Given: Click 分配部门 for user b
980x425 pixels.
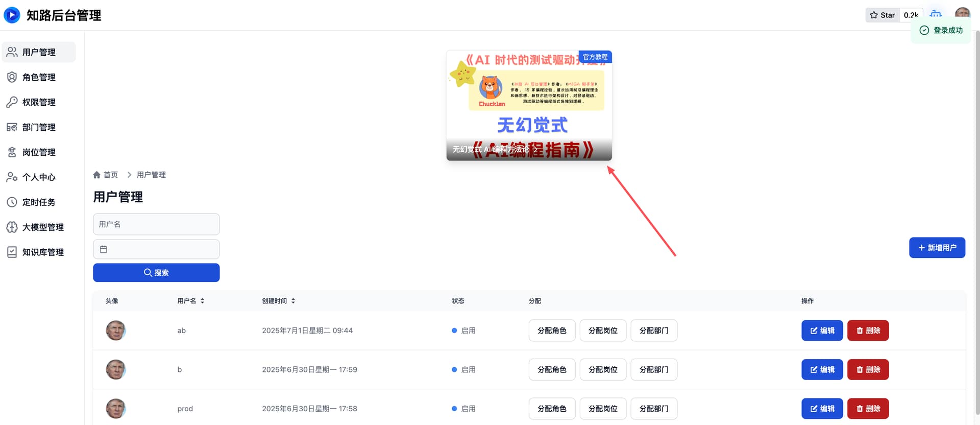Looking at the screenshot, I should 654,369.
